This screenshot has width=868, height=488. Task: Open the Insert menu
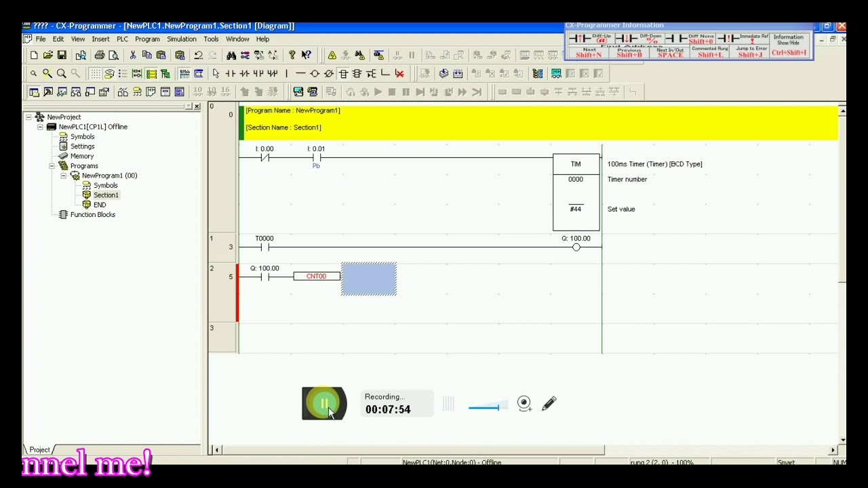tap(100, 39)
